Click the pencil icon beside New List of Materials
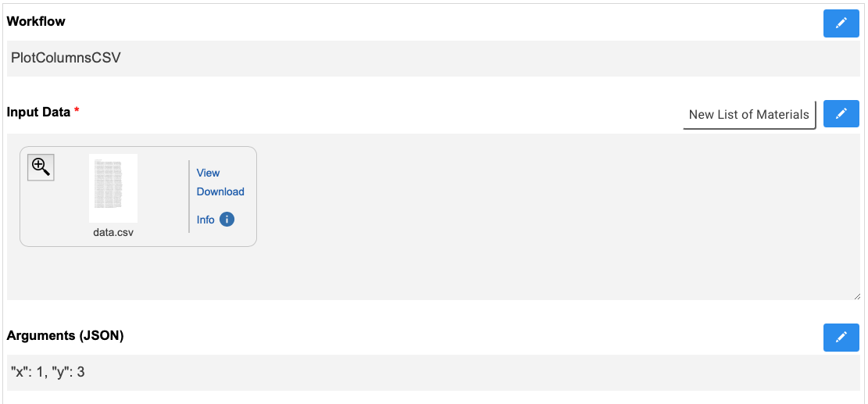Screen dimensions: 868x404 (x=841, y=113)
